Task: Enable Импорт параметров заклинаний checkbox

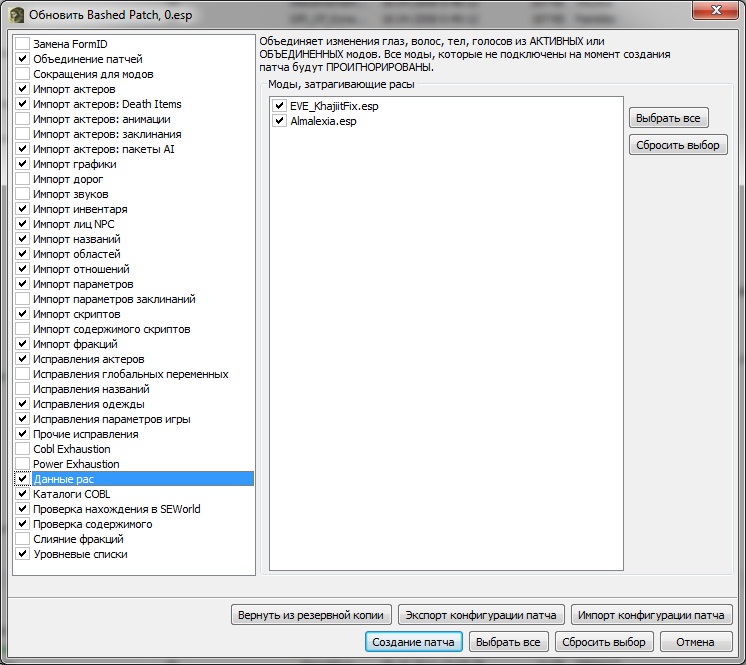Action: (x=22, y=299)
